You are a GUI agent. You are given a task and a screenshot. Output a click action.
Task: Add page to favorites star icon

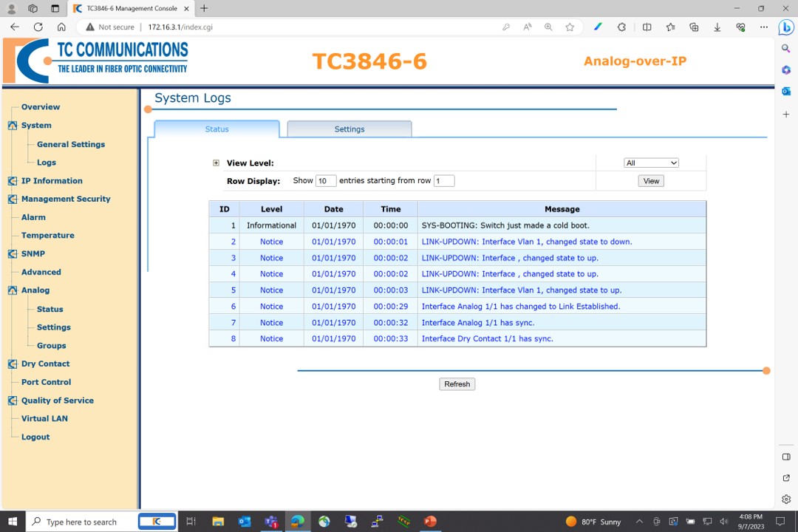point(570,27)
